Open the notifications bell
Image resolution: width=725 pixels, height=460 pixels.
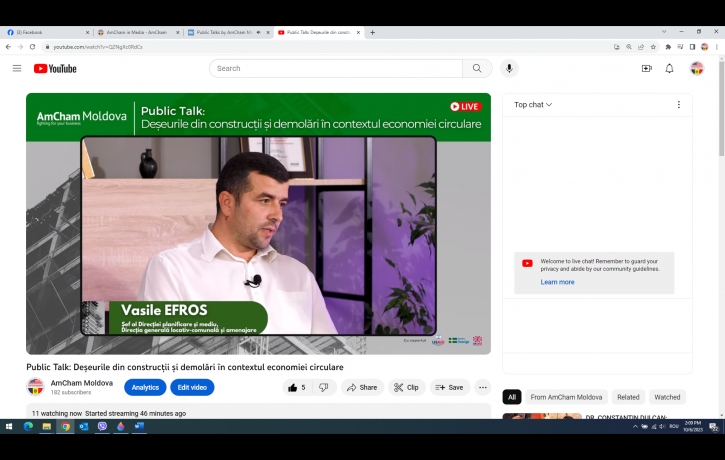tap(670, 68)
